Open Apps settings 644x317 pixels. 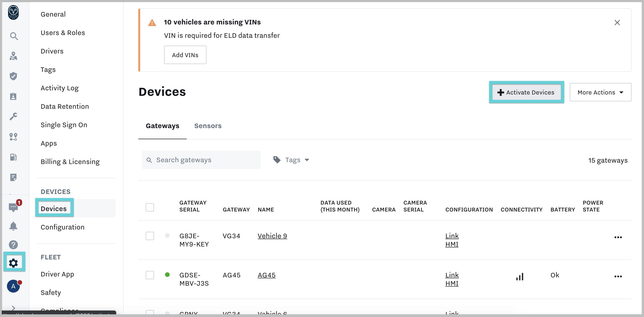pos(49,143)
